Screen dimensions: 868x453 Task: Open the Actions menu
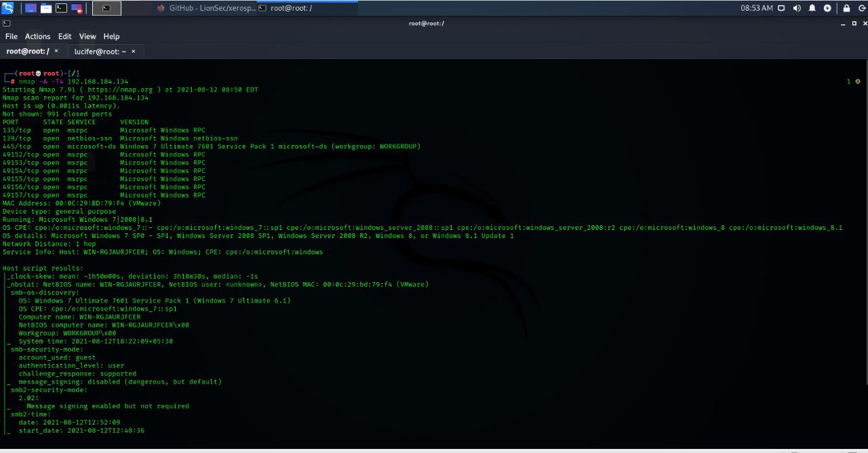point(37,37)
